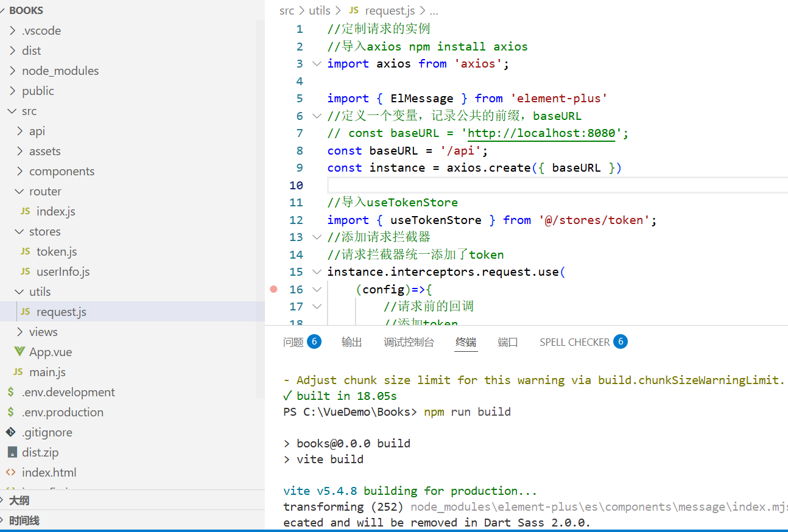
Task: Fold code at line 6
Action: [317, 116]
